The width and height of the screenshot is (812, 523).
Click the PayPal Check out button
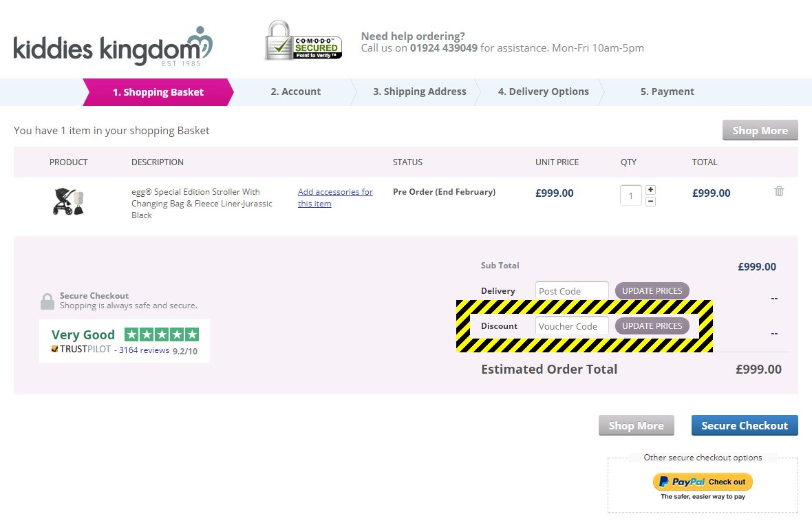click(703, 482)
